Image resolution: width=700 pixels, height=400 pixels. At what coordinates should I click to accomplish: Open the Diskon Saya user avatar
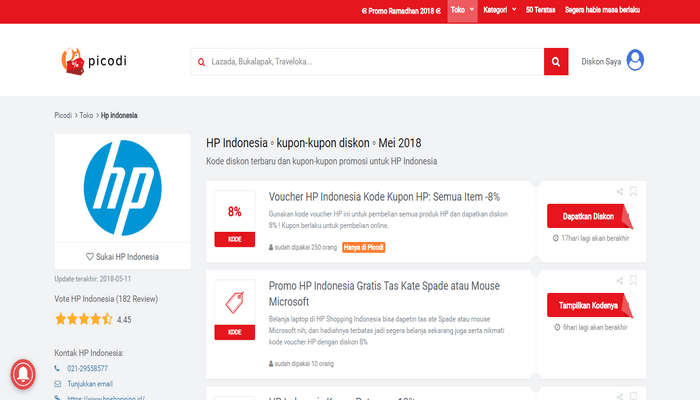click(635, 61)
